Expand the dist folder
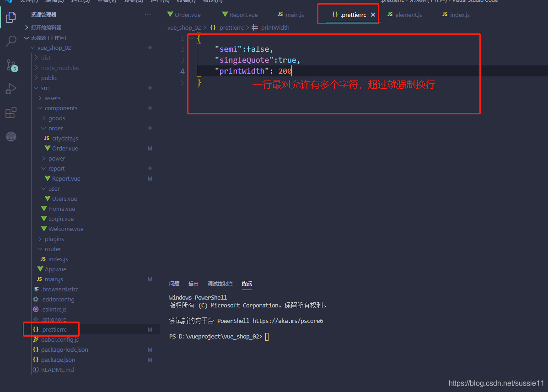Screen dimensions: 548x392 pos(36,58)
